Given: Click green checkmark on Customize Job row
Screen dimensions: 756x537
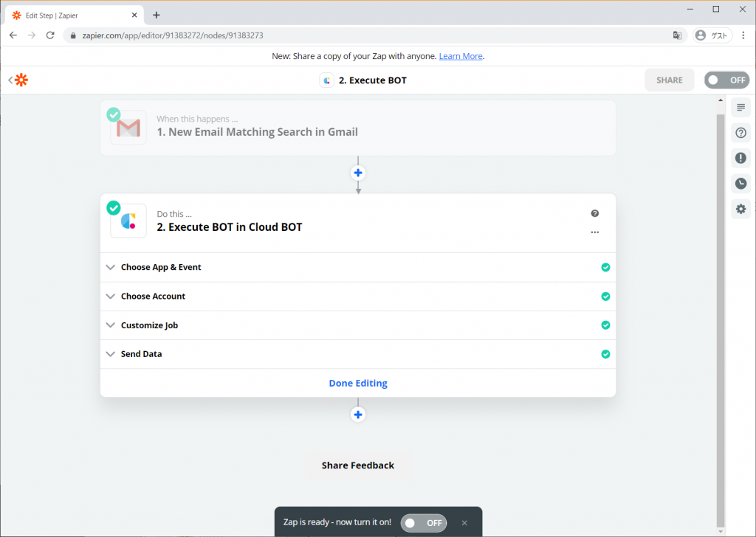Looking at the screenshot, I should [605, 325].
